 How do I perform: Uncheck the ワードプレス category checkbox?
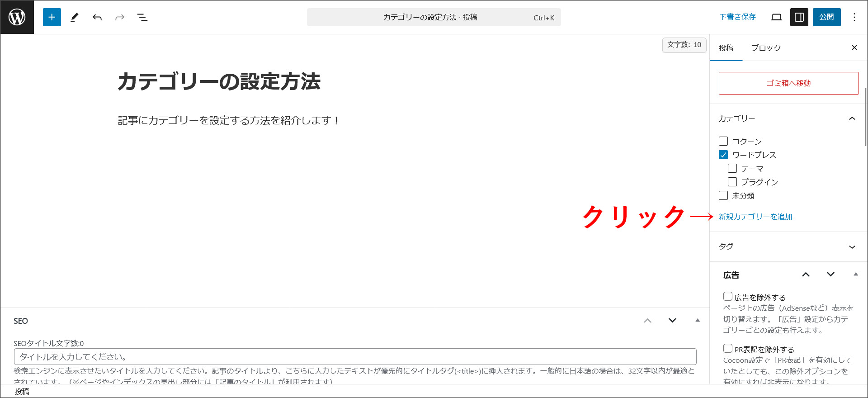click(x=723, y=155)
